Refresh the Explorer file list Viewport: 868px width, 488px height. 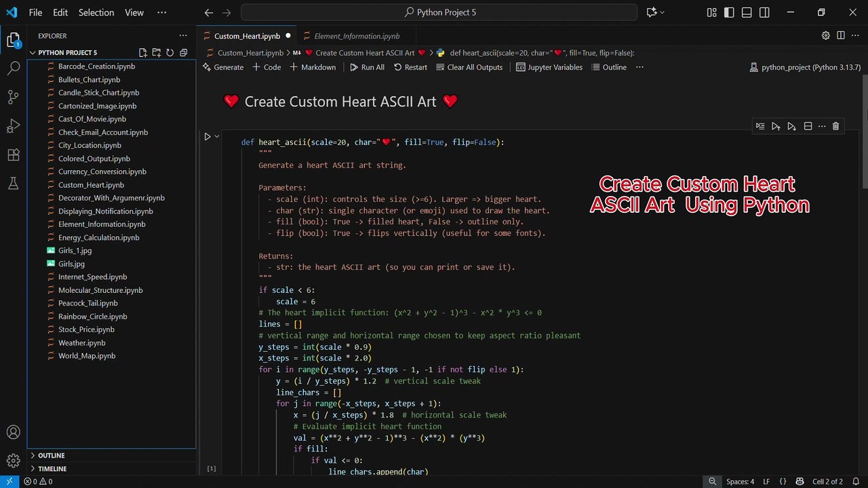170,52
